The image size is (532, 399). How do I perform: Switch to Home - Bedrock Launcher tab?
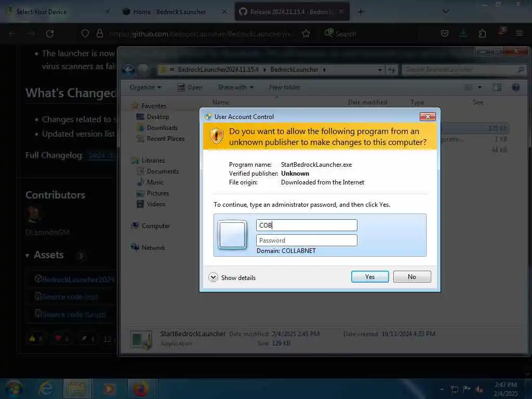pyautogui.click(x=174, y=11)
